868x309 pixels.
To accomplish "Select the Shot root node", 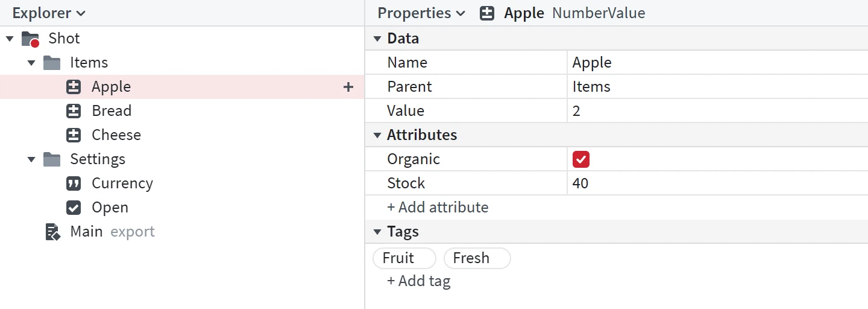I will tap(182, 39).
